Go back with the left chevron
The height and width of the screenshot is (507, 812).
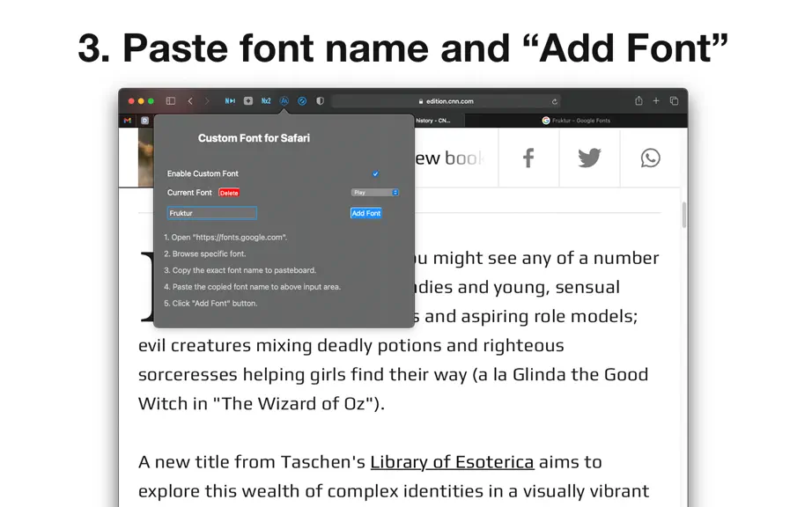pos(190,101)
